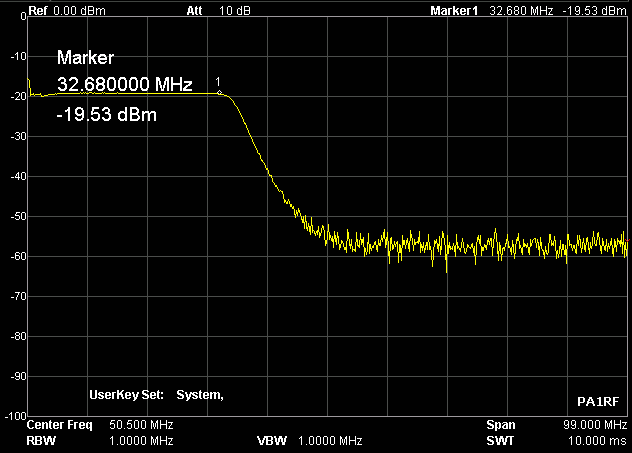
Task: Click the SWT 10.000 ms sweep time
Action: pos(556,440)
